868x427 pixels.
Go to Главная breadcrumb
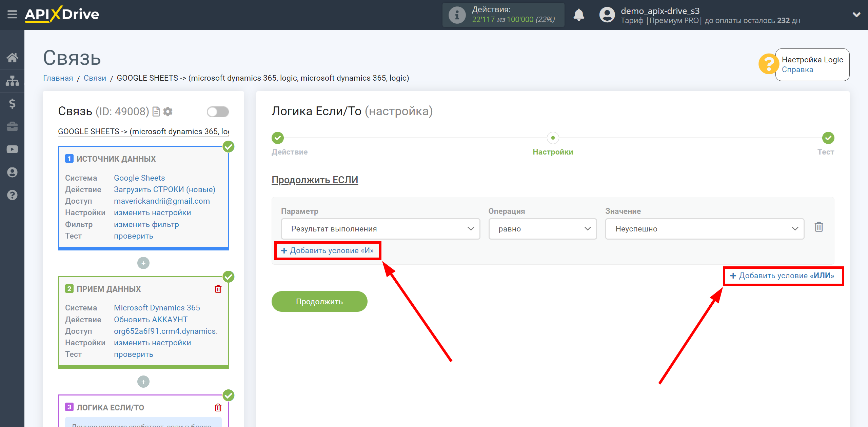[x=58, y=78]
